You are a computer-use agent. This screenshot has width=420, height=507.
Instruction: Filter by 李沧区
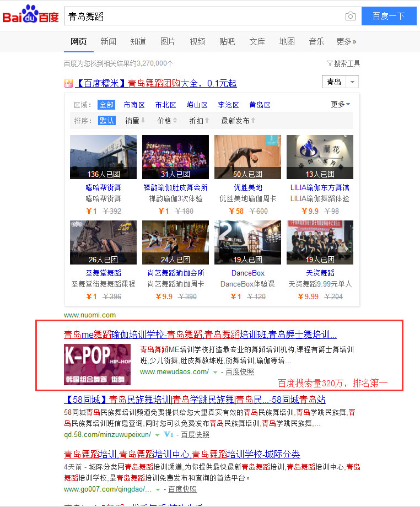228,105
